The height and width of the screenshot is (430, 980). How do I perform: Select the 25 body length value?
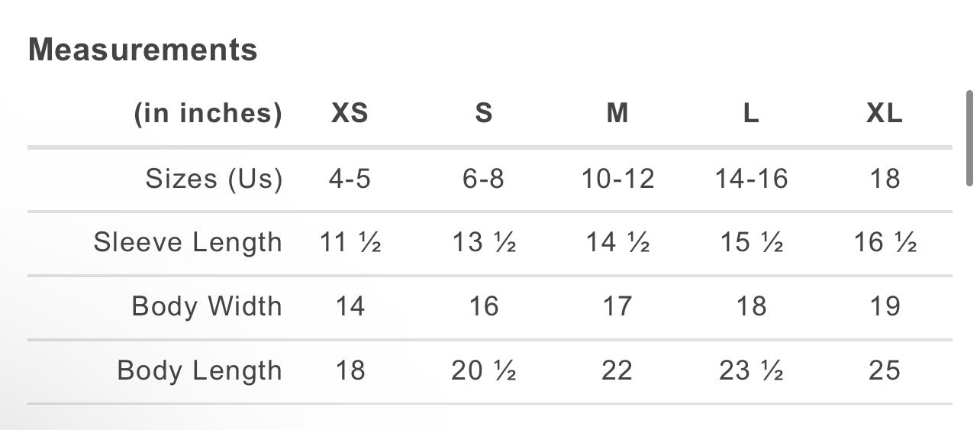click(x=885, y=371)
